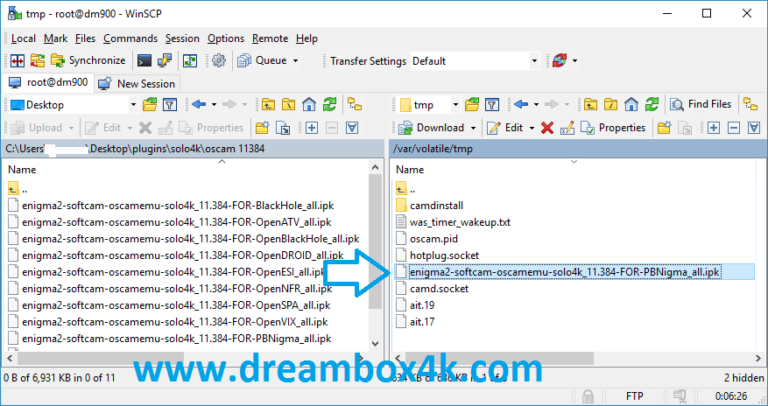Open the New Session tab
Image resolution: width=768 pixels, height=406 pixels.
click(x=137, y=84)
